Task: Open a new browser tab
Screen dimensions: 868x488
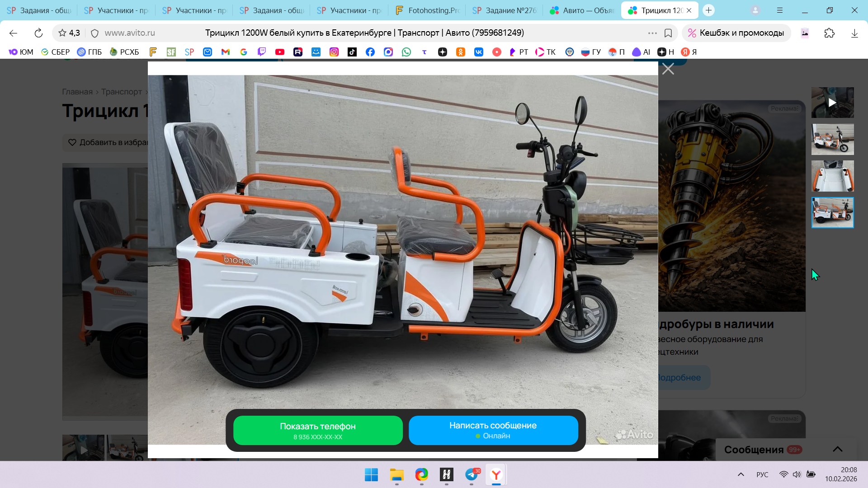Action: (708, 10)
